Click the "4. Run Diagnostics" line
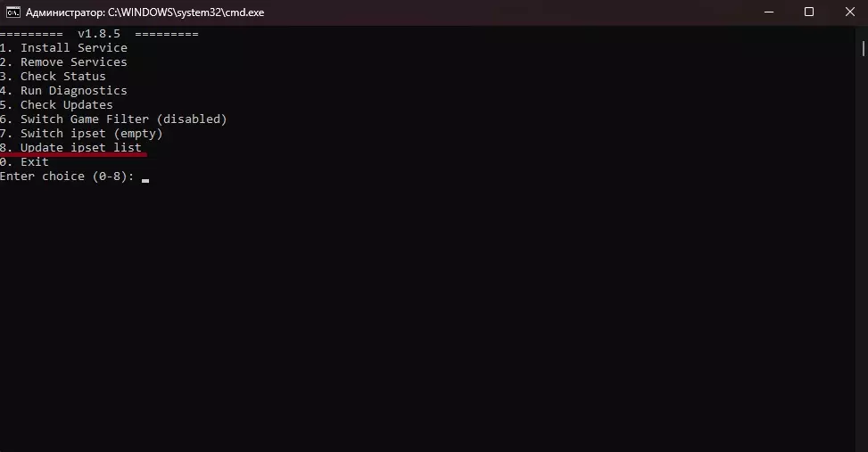 point(63,91)
